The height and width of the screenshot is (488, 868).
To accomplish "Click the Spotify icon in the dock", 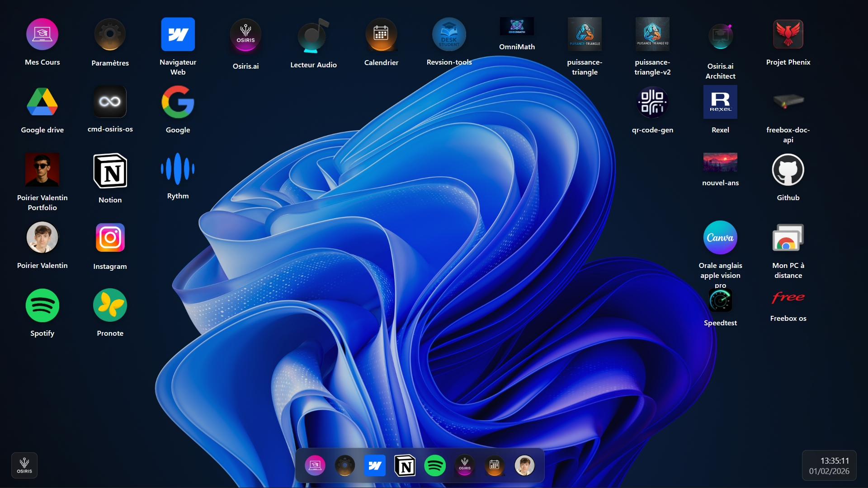I will click(x=435, y=465).
